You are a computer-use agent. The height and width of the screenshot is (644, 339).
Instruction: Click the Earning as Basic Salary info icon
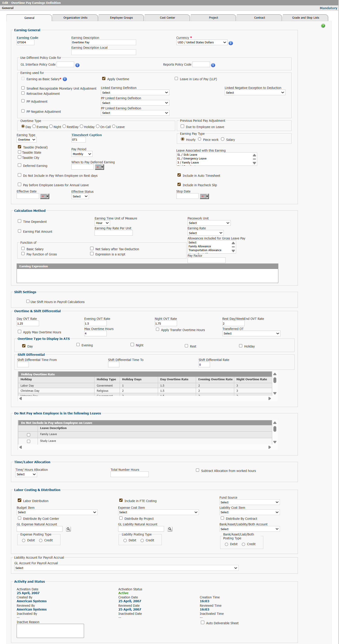(65, 79)
